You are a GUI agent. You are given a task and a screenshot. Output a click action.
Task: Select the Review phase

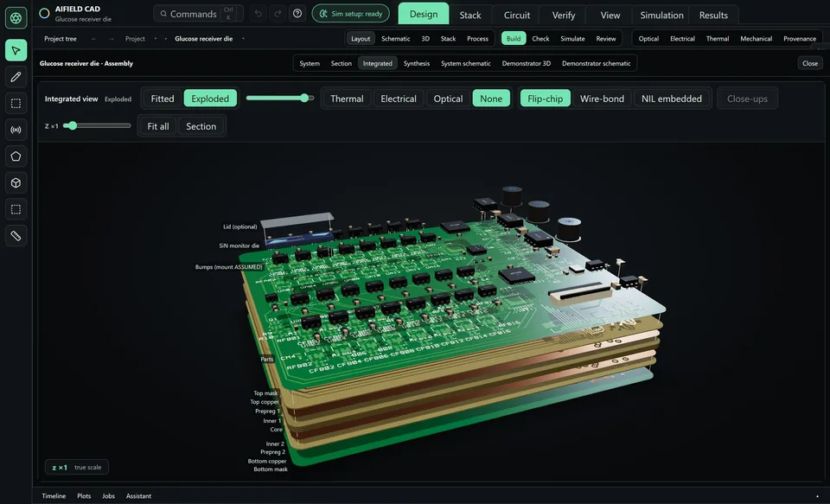(x=605, y=39)
